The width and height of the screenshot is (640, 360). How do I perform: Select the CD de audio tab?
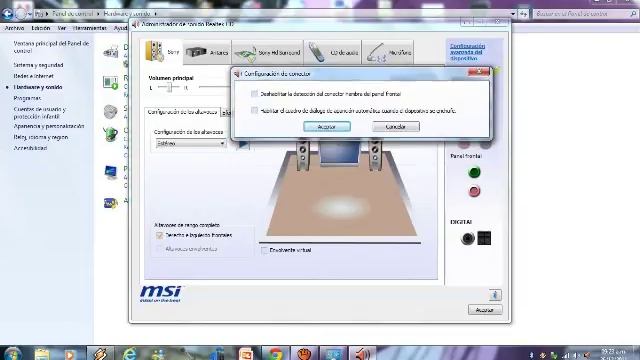coord(333,52)
